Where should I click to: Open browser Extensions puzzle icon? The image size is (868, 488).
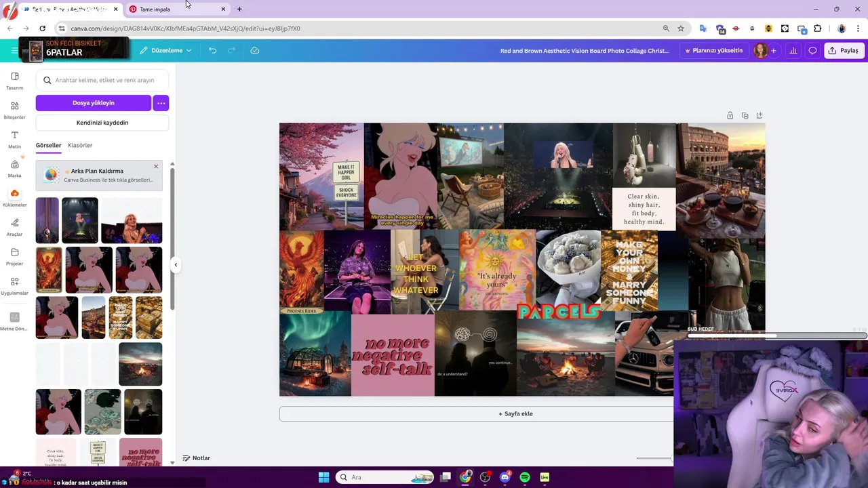point(817,28)
